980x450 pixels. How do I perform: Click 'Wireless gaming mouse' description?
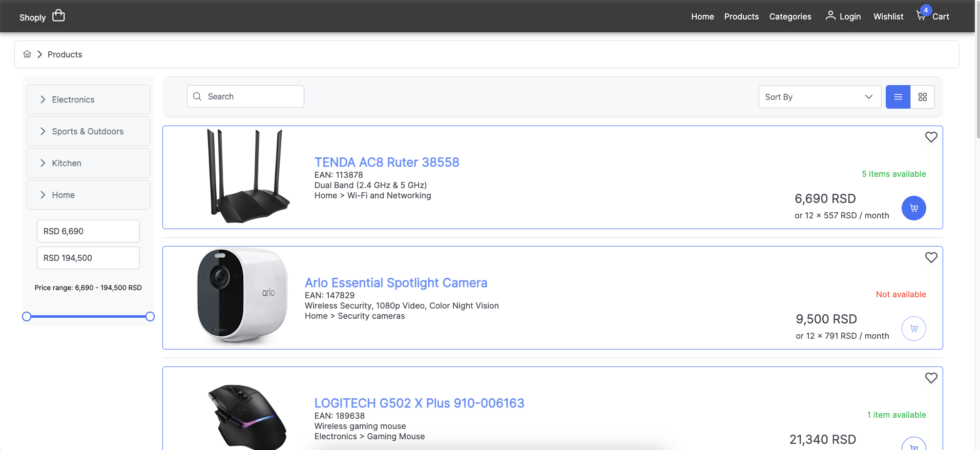pos(360,426)
